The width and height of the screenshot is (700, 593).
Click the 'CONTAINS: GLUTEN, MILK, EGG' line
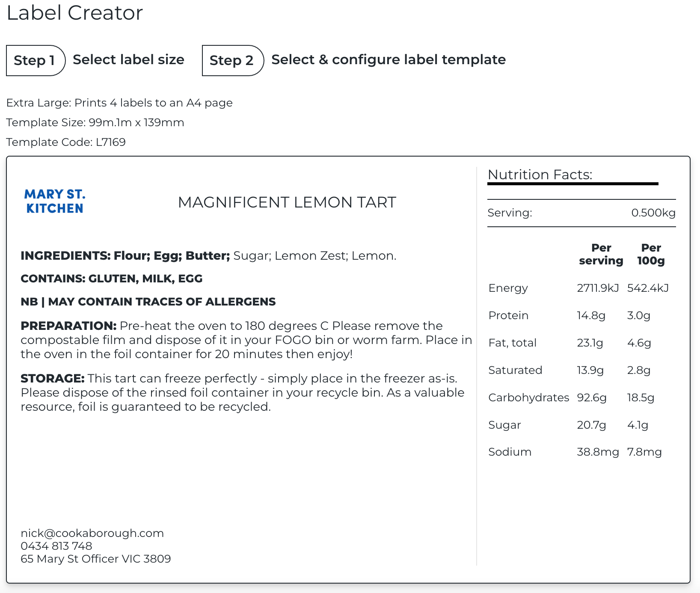click(x=112, y=279)
